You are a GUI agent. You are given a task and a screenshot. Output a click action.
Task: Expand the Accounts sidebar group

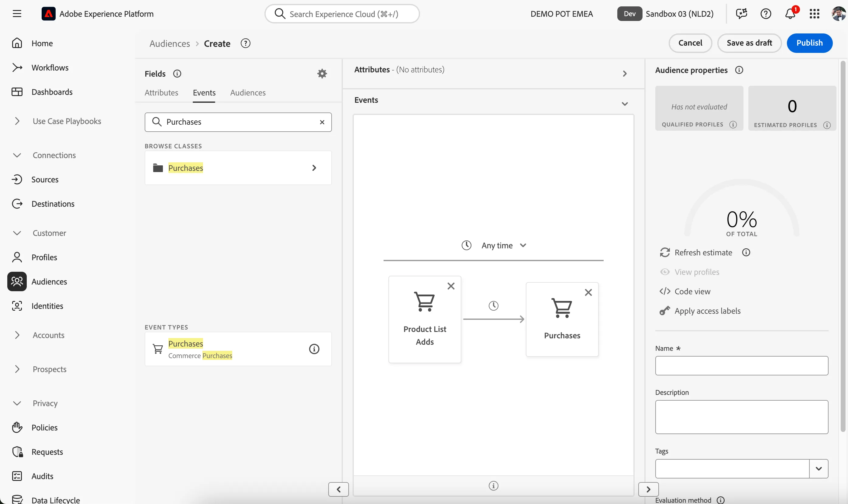coord(17,335)
